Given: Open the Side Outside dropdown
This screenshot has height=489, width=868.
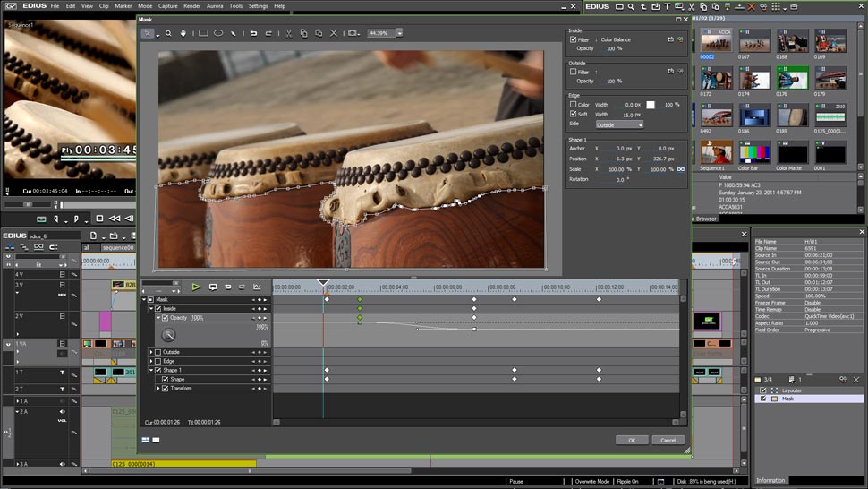Looking at the screenshot, I should [619, 125].
